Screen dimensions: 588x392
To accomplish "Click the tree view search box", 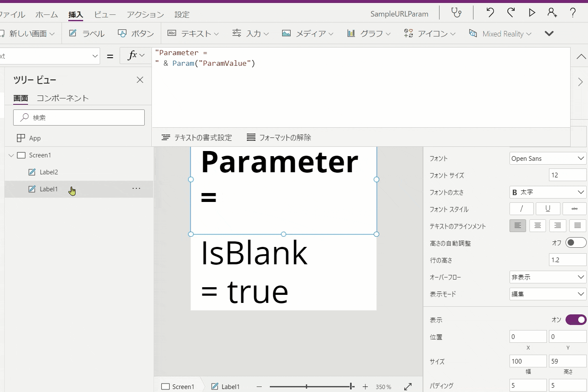I will [79, 118].
